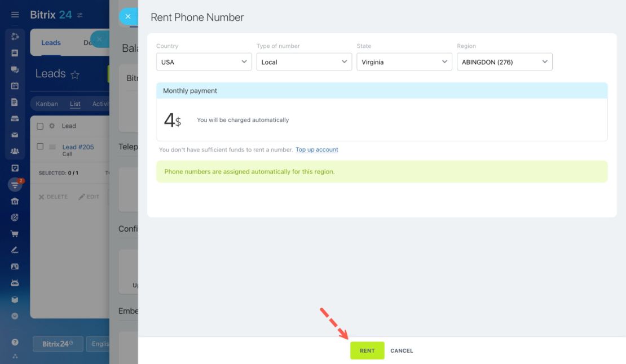Screen dimensions: 626x364
Task: Open the Type of number dropdown
Action: (304, 62)
